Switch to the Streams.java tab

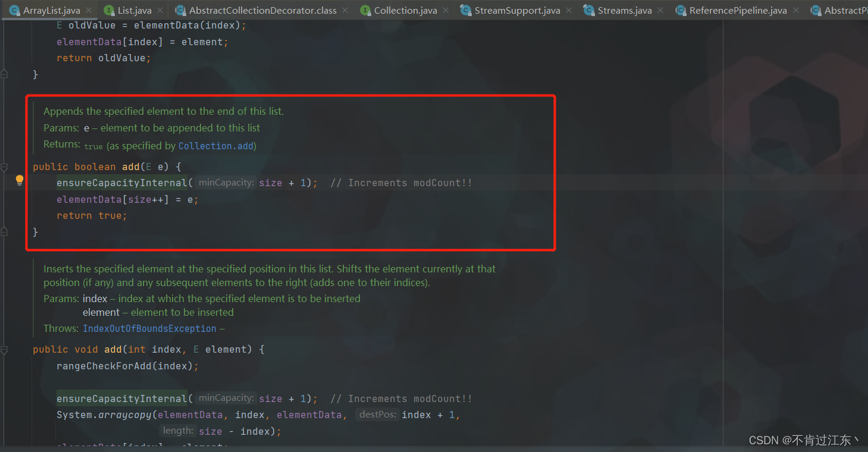click(624, 10)
